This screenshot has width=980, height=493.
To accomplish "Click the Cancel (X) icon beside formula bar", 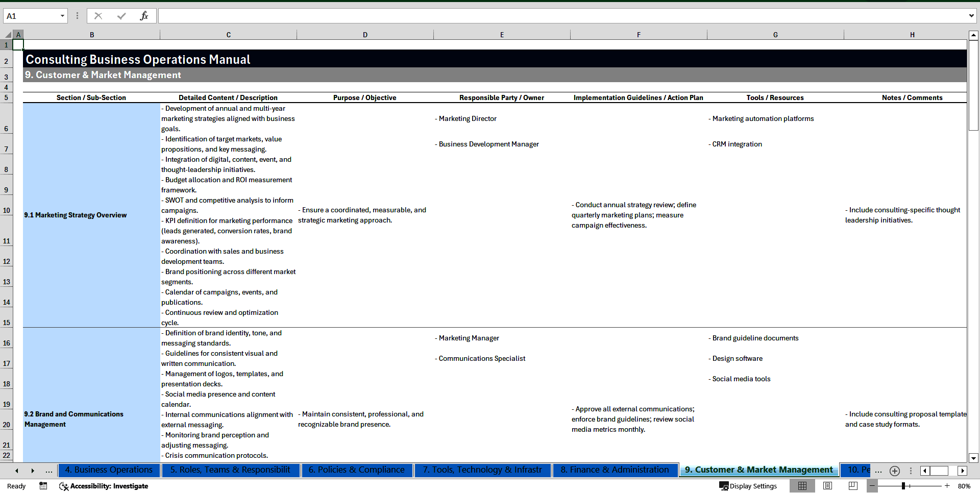I will coord(98,16).
